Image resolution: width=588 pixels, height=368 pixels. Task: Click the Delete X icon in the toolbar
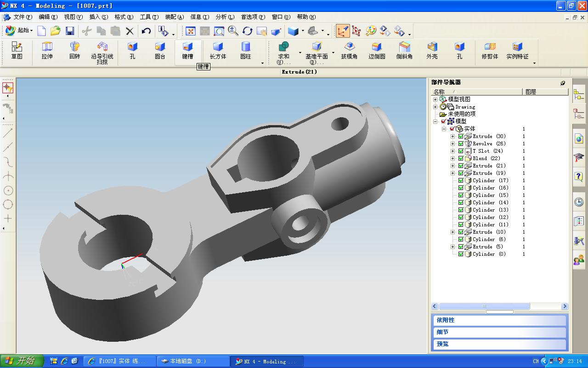coord(130,31)
